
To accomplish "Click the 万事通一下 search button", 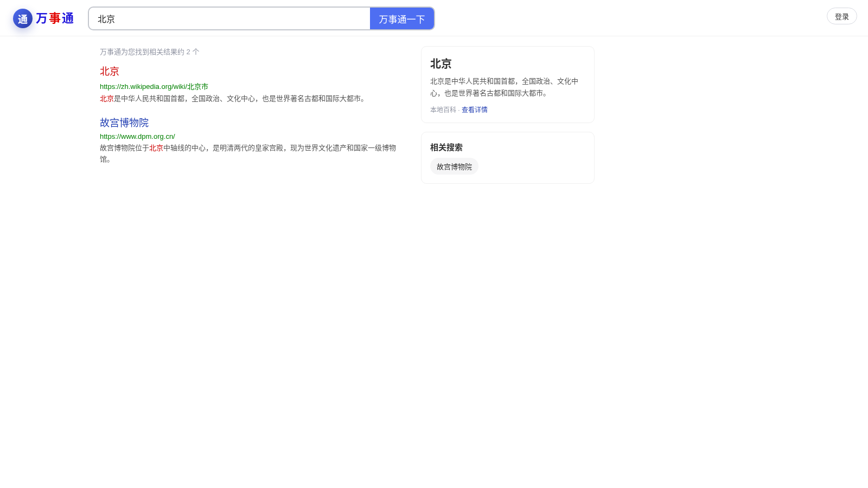I will click(402, 18).
